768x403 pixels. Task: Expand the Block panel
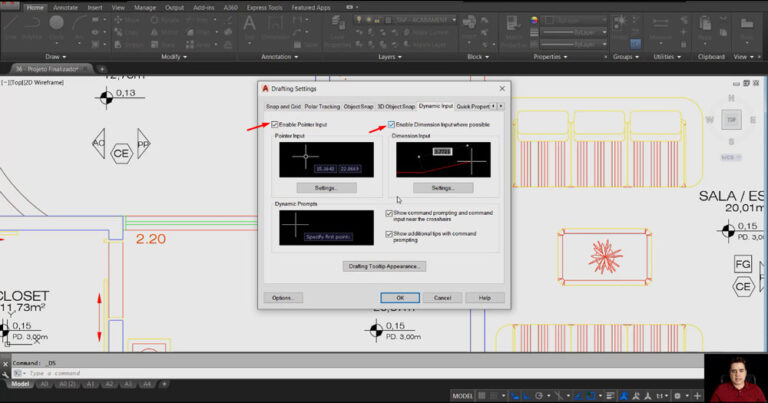coord(478,57)
